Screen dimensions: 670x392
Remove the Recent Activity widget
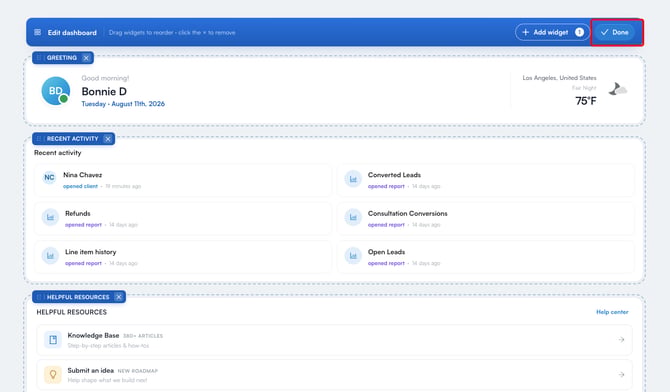[x=108, y=139]
